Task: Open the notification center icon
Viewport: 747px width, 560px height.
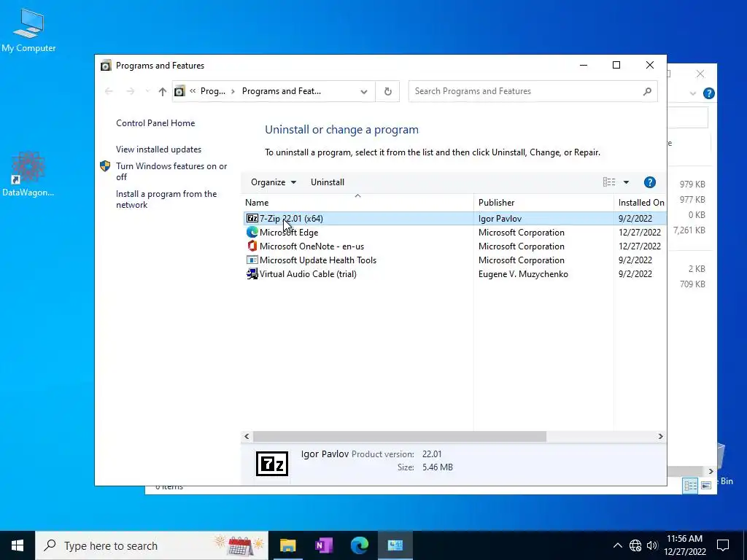Action: (x=723, y=545)
